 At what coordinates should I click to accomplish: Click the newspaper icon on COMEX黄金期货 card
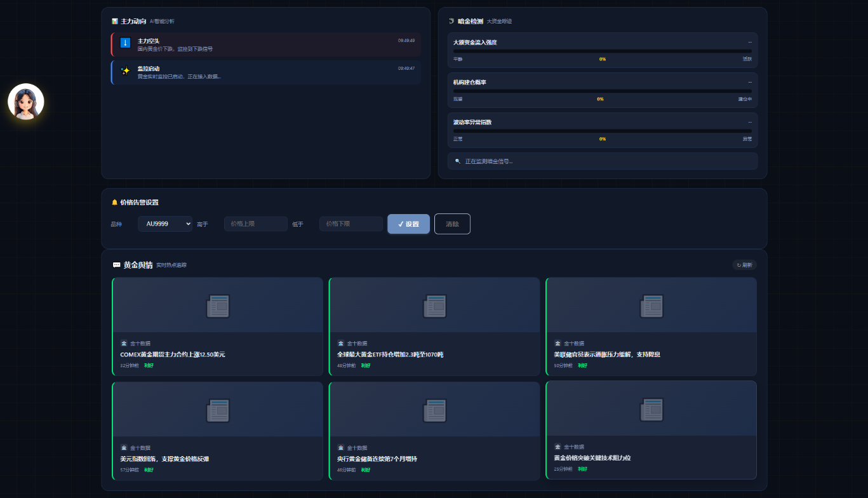(x=218, y=306)
